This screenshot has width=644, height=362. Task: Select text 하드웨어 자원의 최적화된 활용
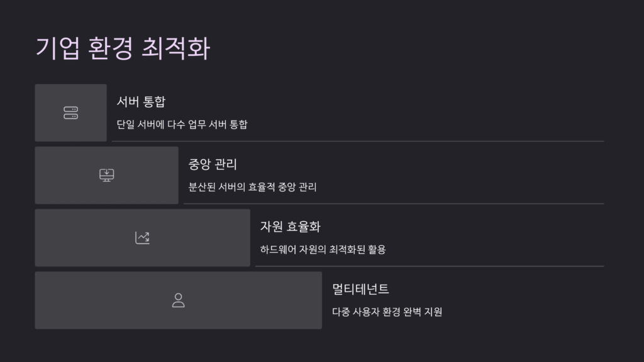tap(323, 250)
